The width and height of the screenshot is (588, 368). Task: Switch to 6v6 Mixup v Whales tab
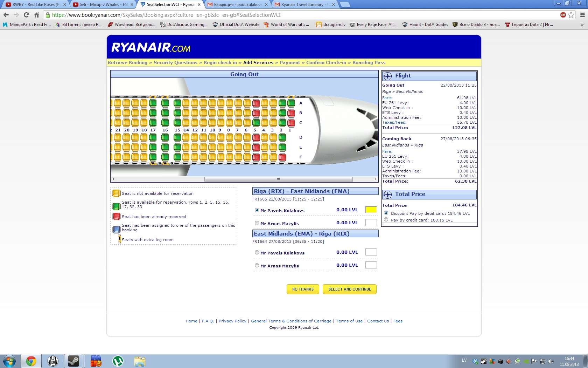pyautogui.click(x=103, y=5)
